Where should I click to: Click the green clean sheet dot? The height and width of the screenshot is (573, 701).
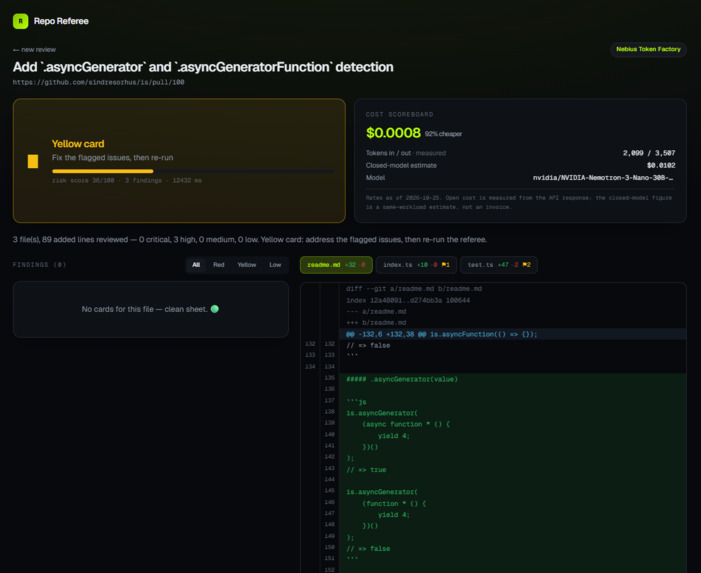[x=215, y=309]
